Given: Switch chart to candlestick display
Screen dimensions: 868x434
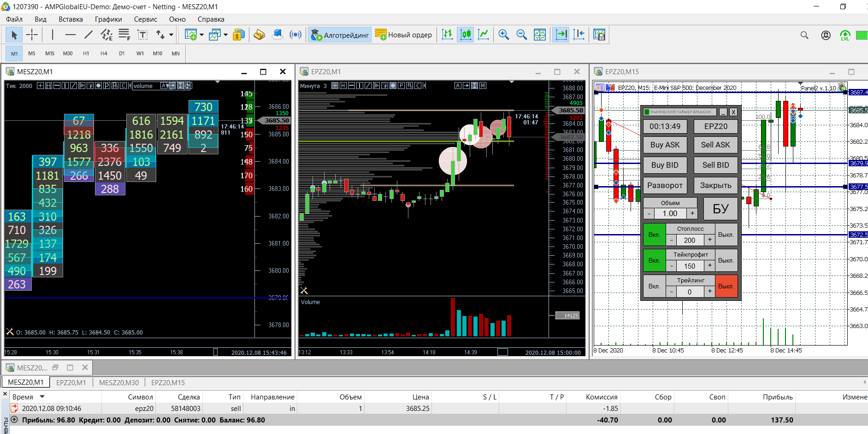Looking at the screenshot, I should [x=466, y=35].
